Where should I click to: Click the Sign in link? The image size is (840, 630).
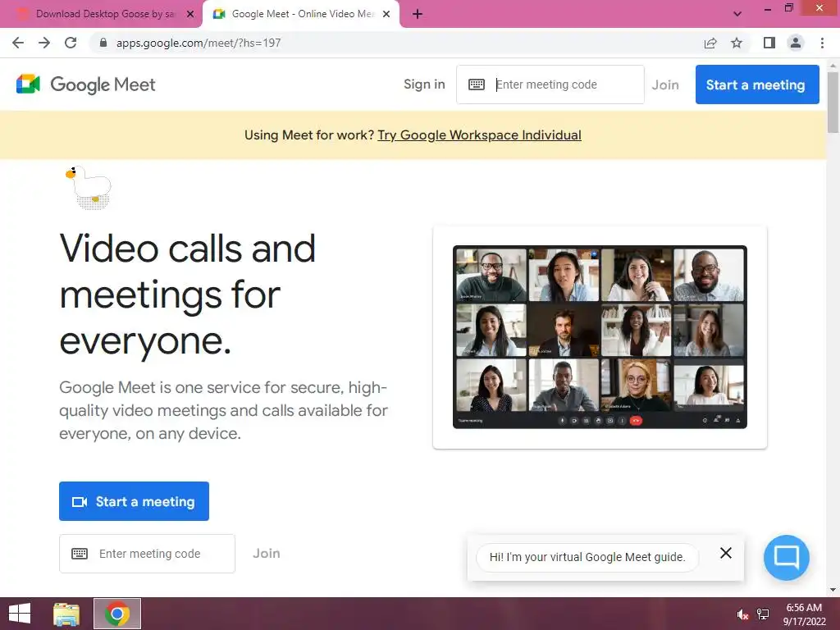click(x=424, y=84)
